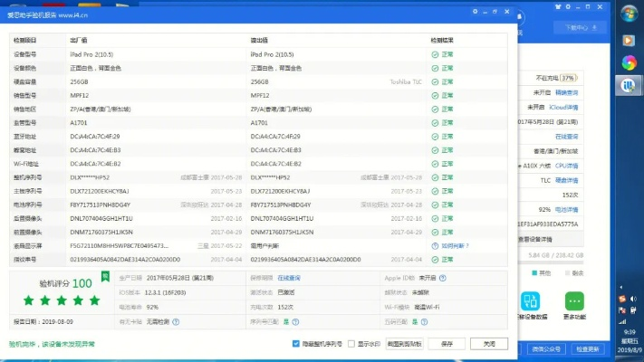This screenshot has height=362, width=644.
Task: Click the green 更多功能 icon
Action: [x=575, y=300]
